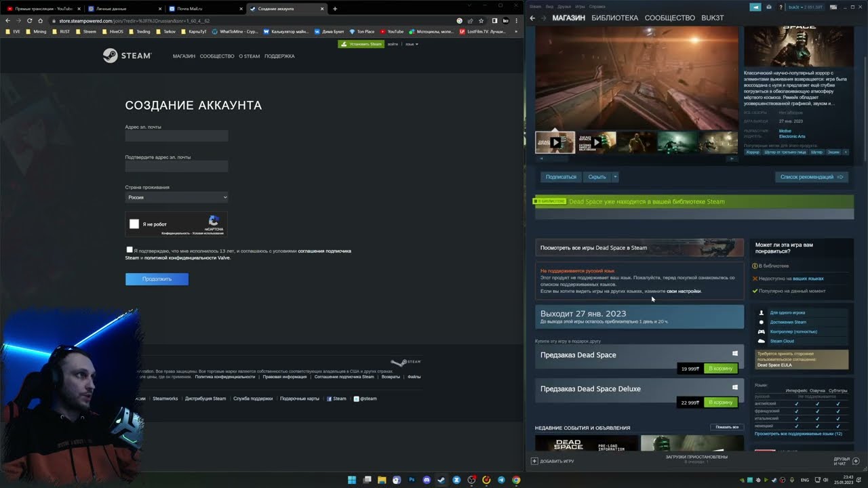Viewport: 868px width, 488px height.
Task: Expand the arrow next to Скрыть button
Action: point(615,177)
